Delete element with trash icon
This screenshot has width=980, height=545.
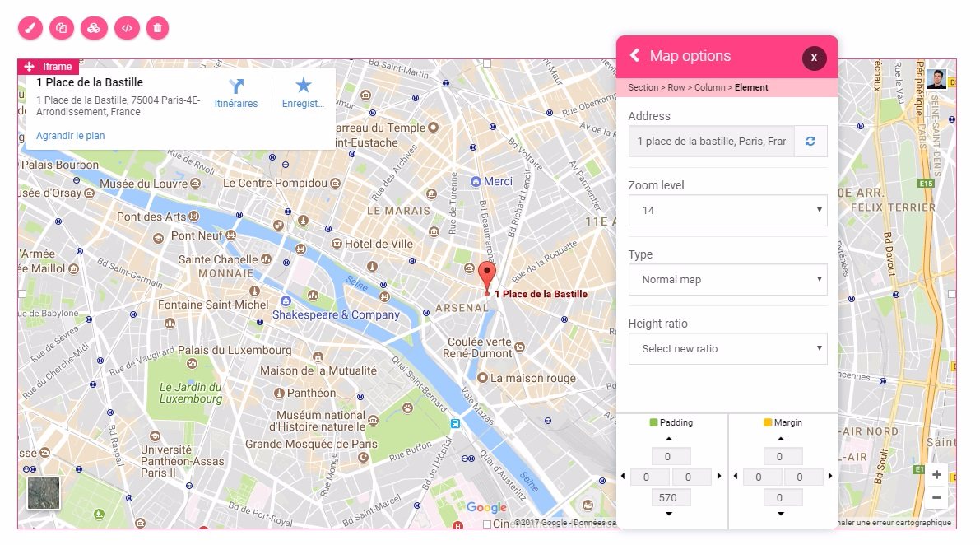point(158,28)
